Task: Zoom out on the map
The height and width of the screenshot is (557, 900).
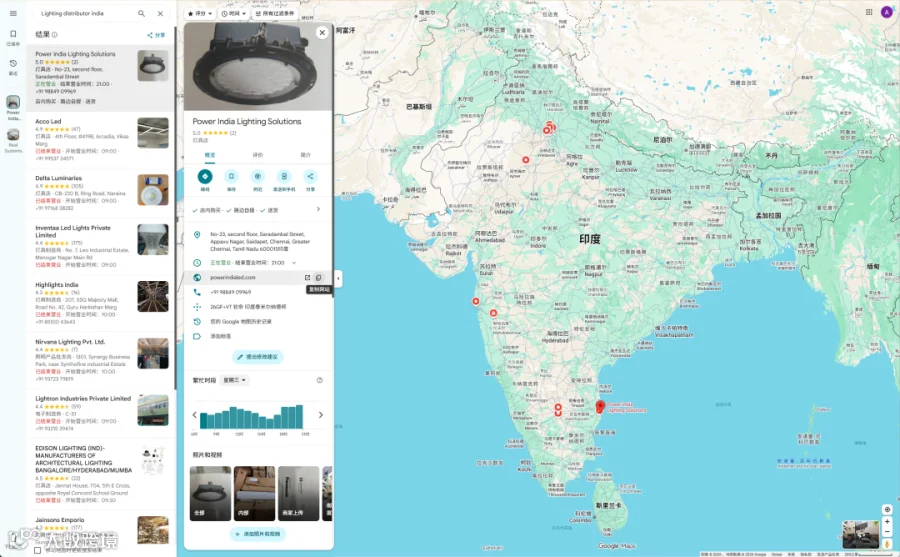Action: coord(887,532)
